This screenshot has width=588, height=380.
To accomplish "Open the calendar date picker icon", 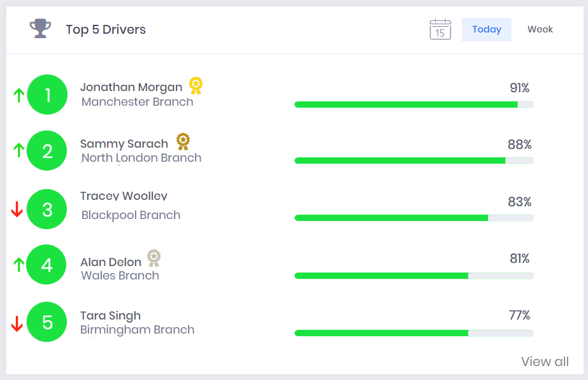I will coord(440,29).
